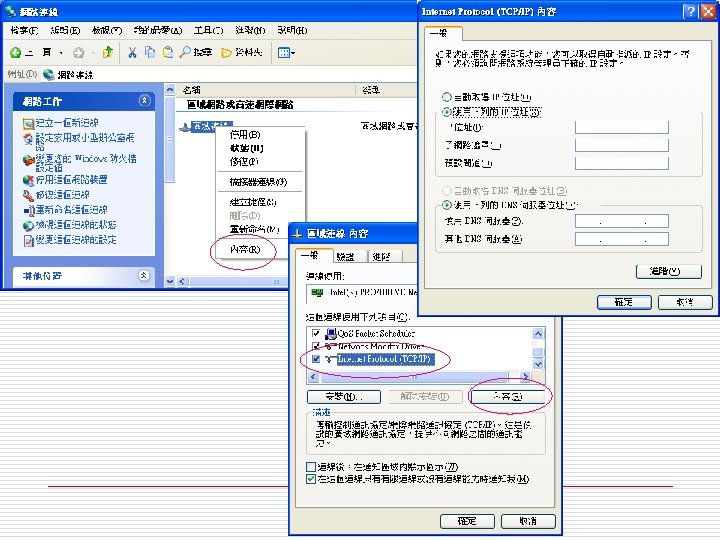Click OK button in Local Area Connection Properties
Screen dimensions: 720x540
point(467,521)
